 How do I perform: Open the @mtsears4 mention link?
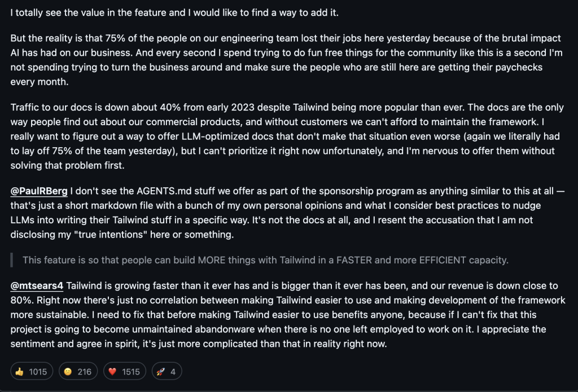37,286
